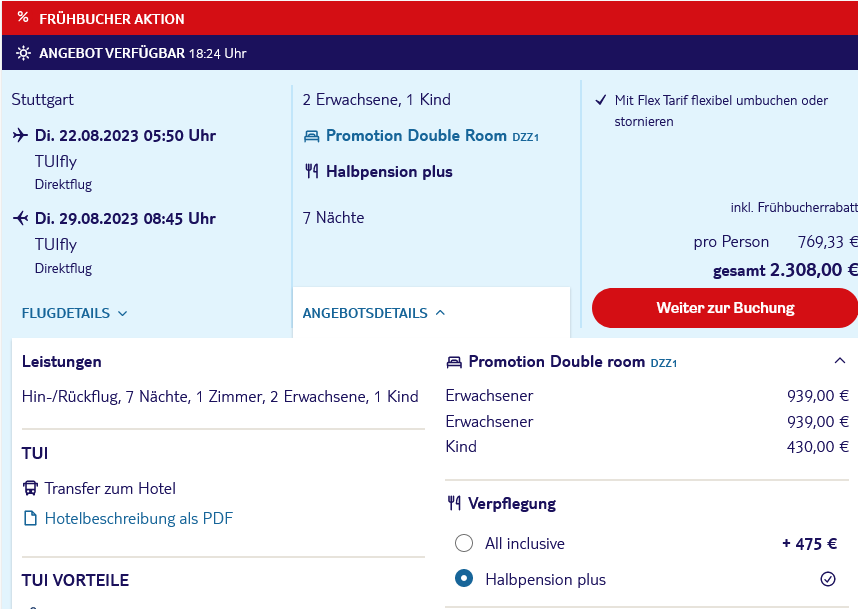Image resolution: width=858 pixels, height=609 pixels.
Task: Collapse the Angebotsdetails section
Action: point(374,314)
